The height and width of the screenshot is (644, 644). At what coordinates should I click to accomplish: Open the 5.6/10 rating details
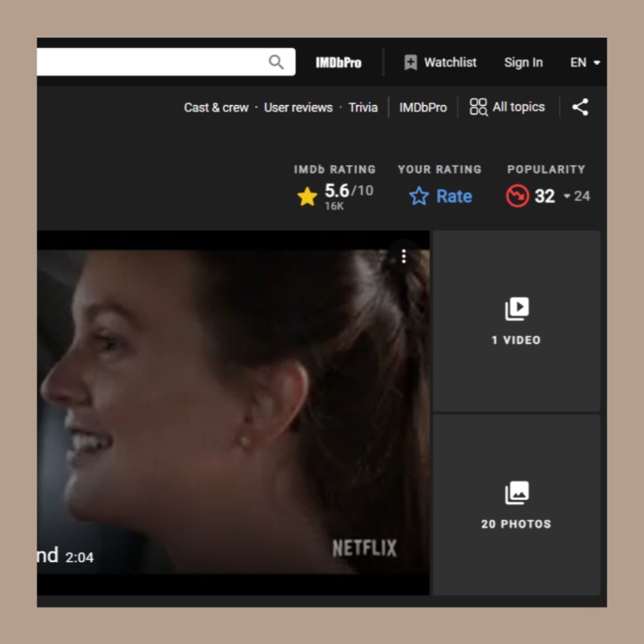point(349,191)
